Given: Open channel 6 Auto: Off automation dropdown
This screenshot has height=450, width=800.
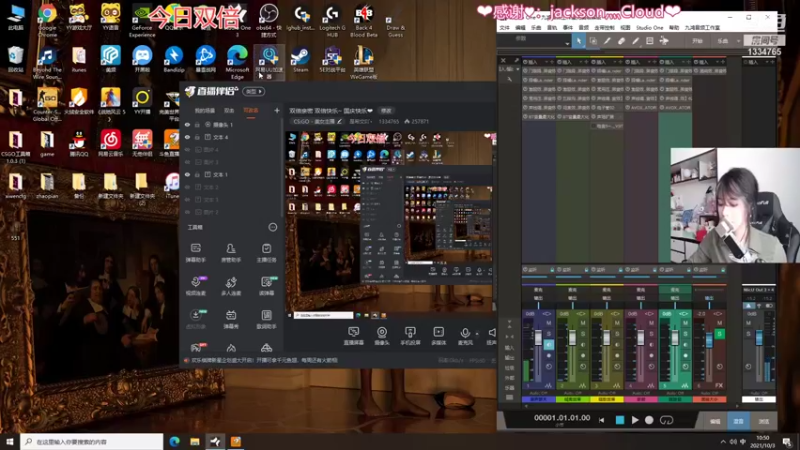Looking at the screenshot, I should tap(709, 393).
